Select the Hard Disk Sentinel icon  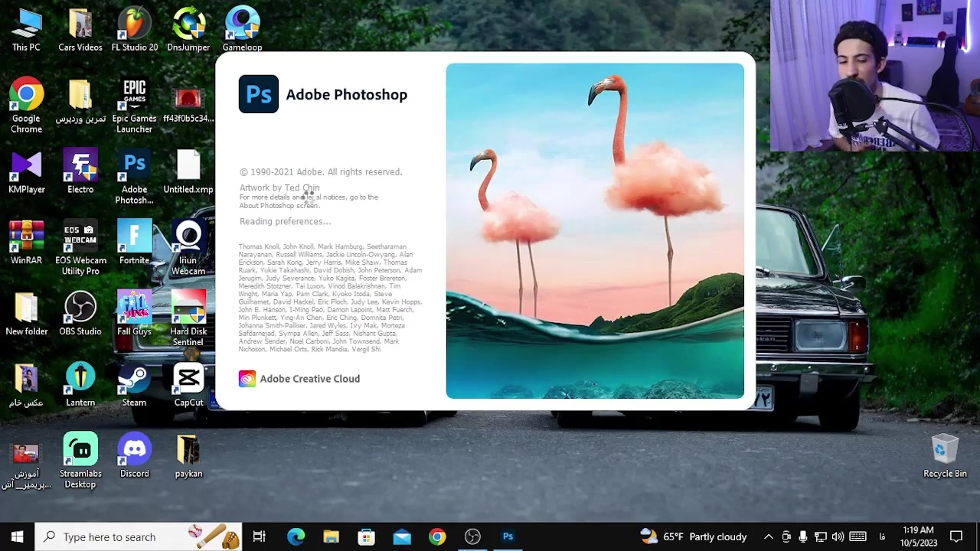(188, 320)
